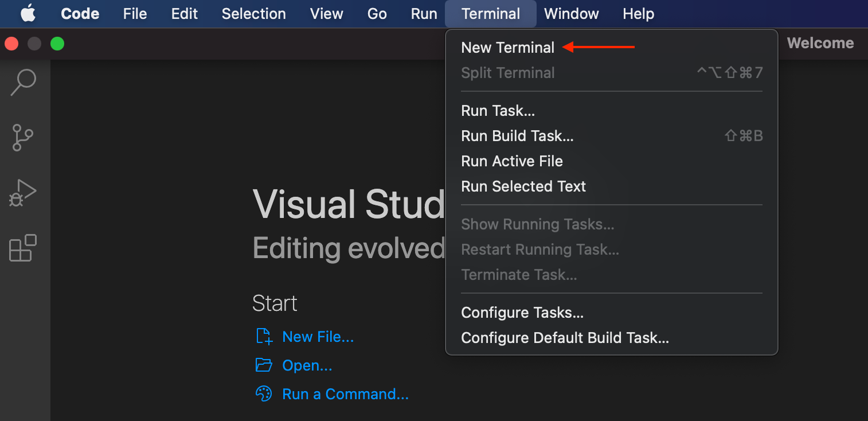Click the palette icon beside Run a Command

click(x=263, y=394)
